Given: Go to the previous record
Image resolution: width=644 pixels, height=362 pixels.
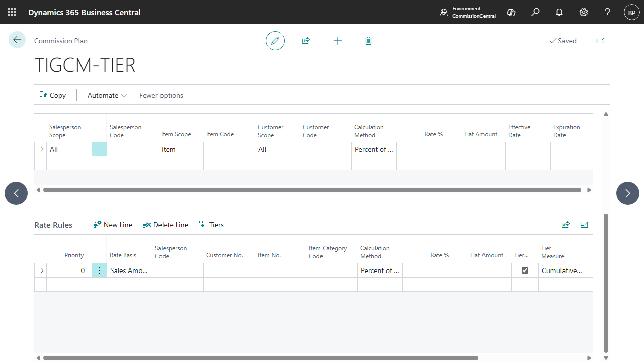Looking at the screenshot, I should click(16, 193).
